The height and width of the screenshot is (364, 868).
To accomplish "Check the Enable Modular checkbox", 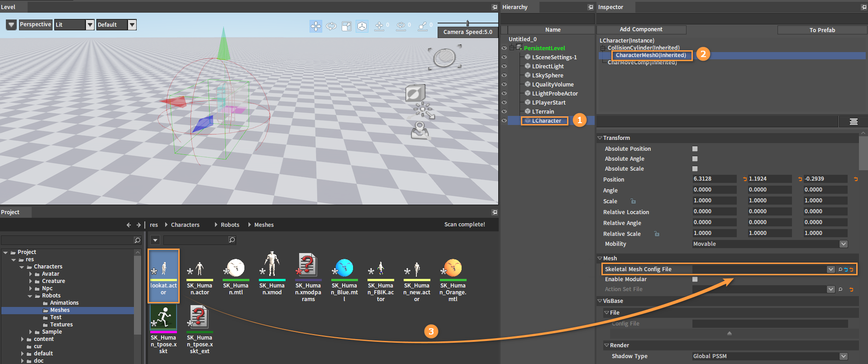I will click(695, 279).
